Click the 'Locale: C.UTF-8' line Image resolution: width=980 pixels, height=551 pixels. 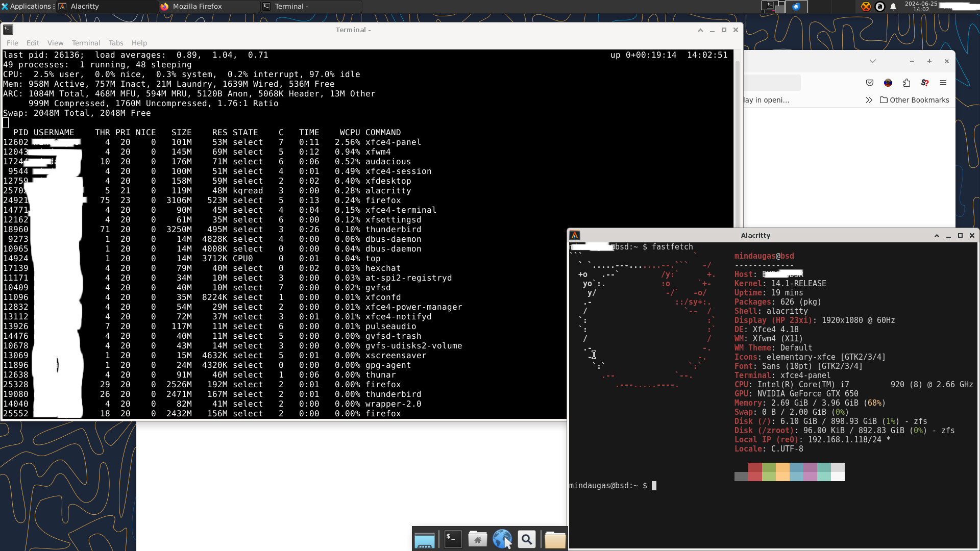click(x=769, y=449)
